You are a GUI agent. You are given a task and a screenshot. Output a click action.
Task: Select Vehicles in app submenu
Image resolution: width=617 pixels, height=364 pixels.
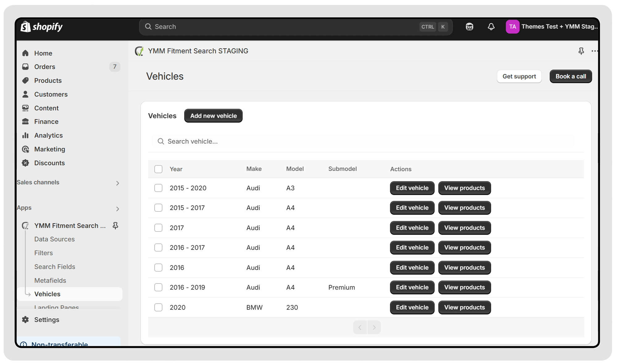coord(70,294)
